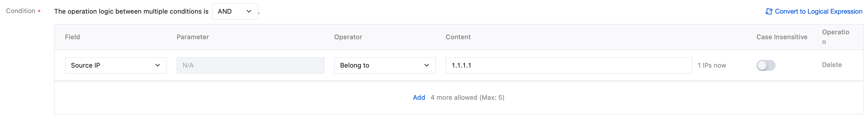Viewport: 868px width, 121px height.
Task: Click the Content input containing 1.1.1.1
Action: (x=569, y=65)
